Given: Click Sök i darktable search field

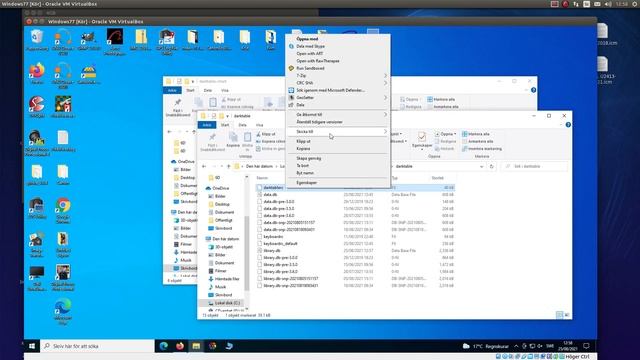Looking at the screenshot, I should (x=535, y=167).
